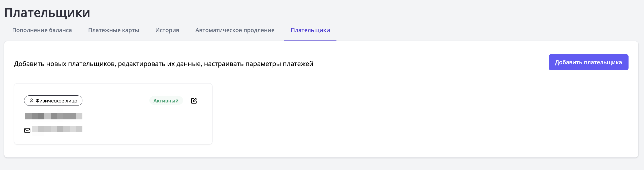The width and height of the screenshot is (644, 170).
Task: Click the edit payer pencil icon
Action: (194, 101)
